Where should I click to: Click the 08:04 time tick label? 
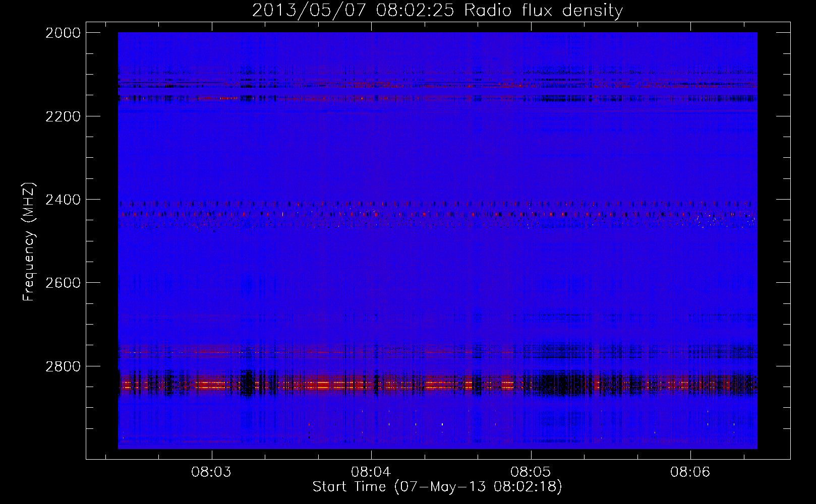click(371, 472)
